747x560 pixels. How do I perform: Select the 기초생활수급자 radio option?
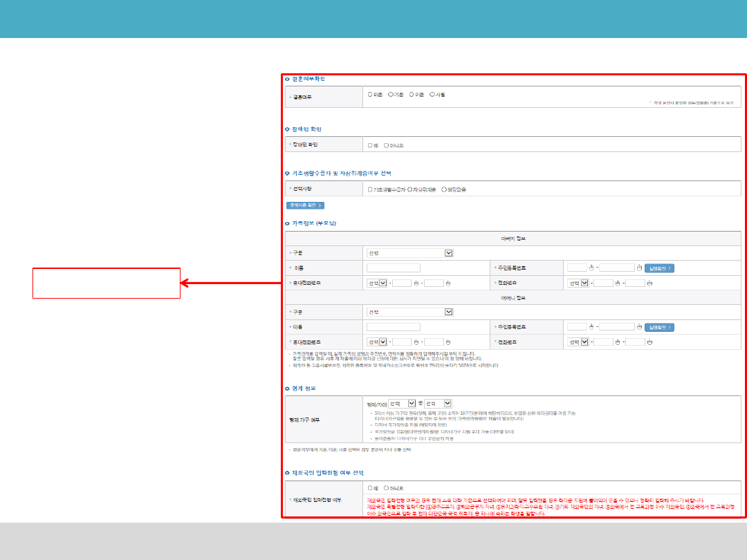pos(370,189)
